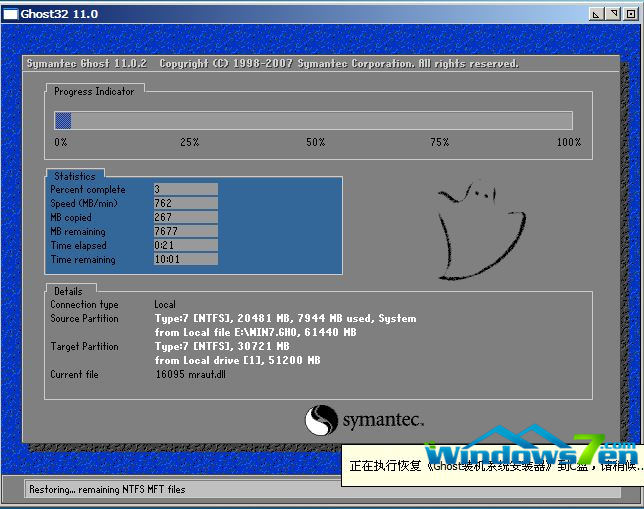
Task: Click the Time remaining value field
Action: click(185, 259)
